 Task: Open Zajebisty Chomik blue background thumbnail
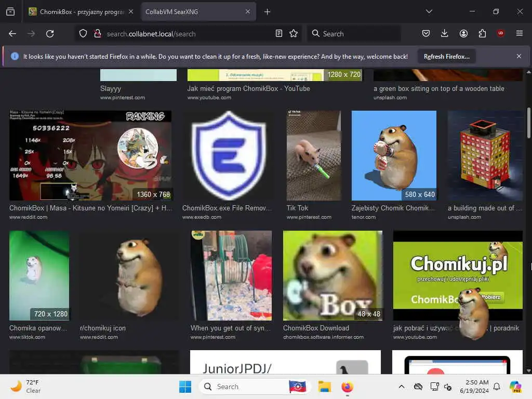pyautogui.click(x=394, y=155)
